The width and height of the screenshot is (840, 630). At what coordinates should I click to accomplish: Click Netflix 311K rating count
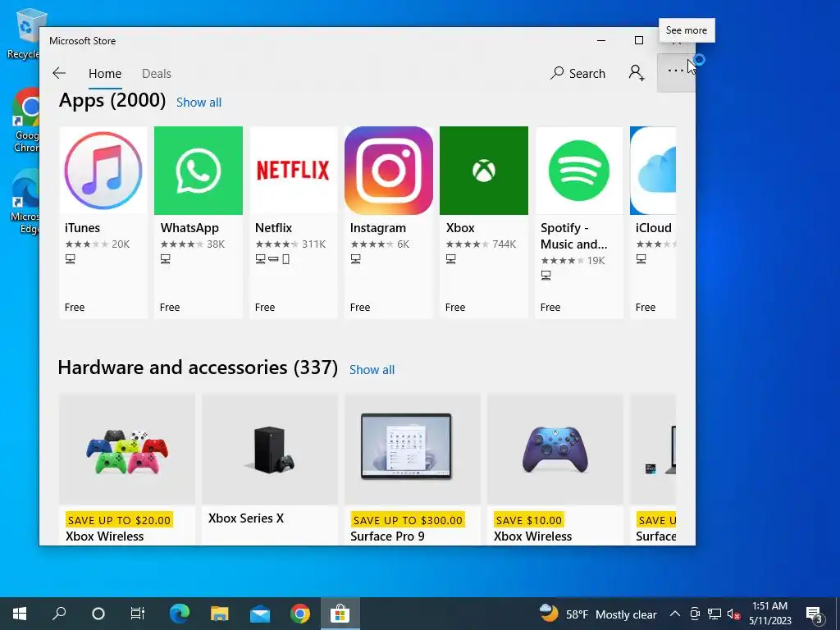point(314,244)
